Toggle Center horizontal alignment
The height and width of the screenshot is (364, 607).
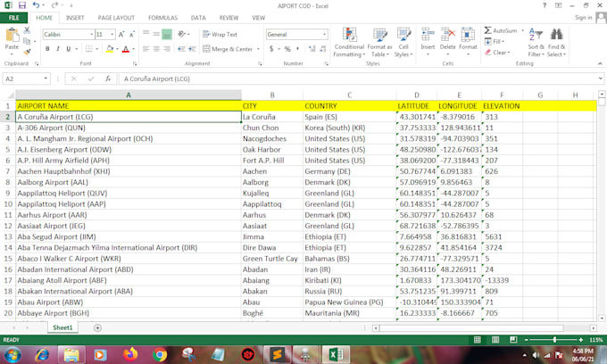pyautogui.click(x=156, y=49)
